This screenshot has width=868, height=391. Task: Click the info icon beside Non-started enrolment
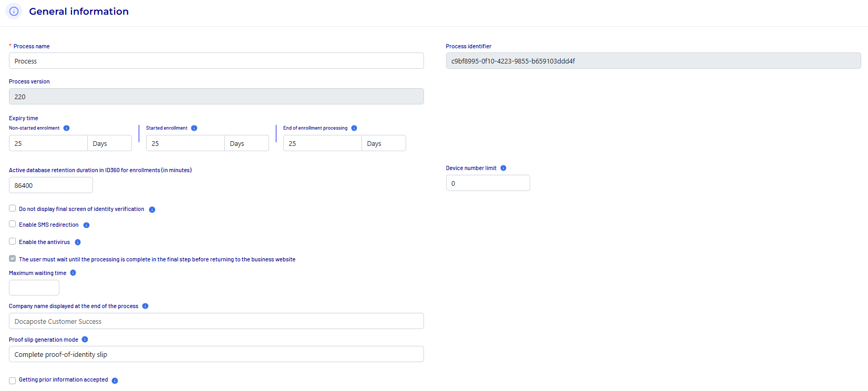coord(66,128)
